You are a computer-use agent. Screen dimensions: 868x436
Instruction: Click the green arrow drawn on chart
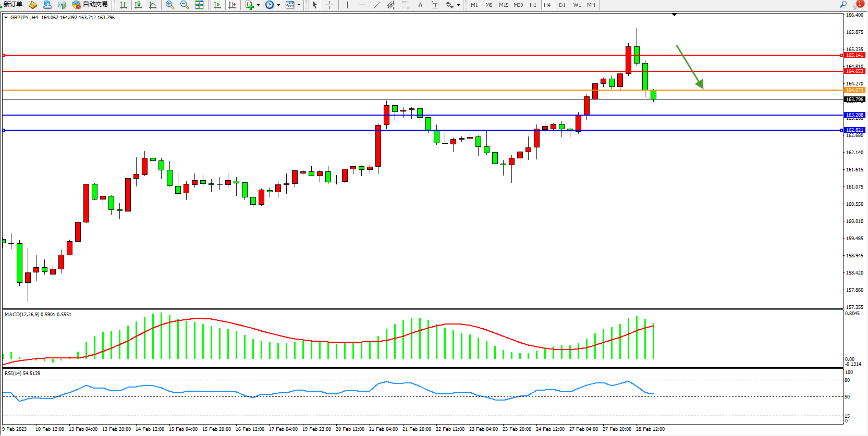pyautogui.click(x=689, y=66)
